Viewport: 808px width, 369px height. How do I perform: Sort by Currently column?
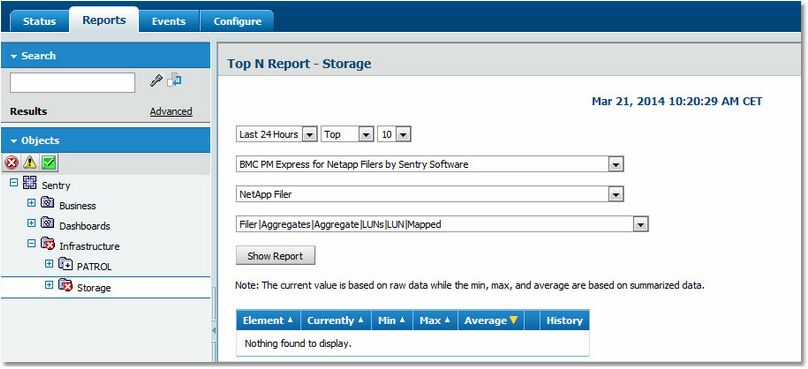pyautogui.click(x=335, y=320)
